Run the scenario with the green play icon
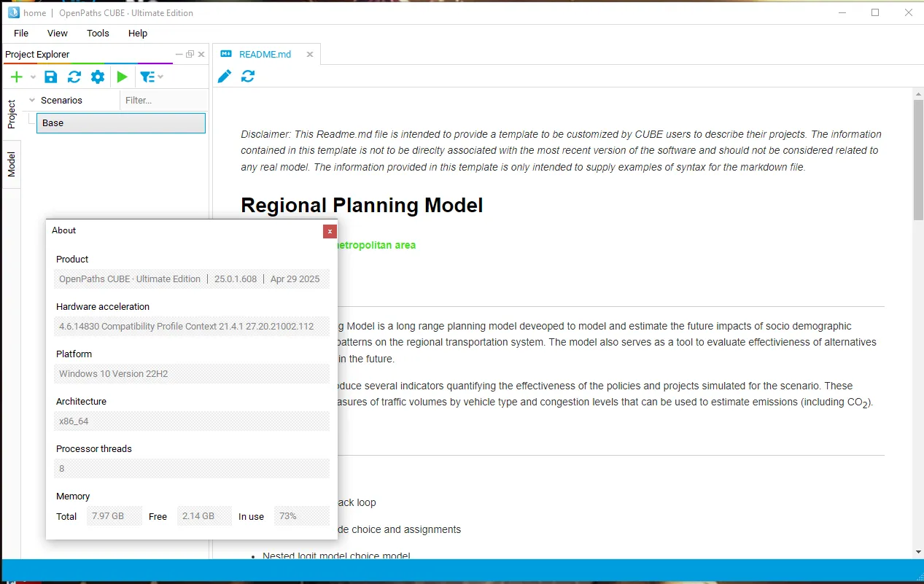The width and height of the screenshot is (924, 584). click(122, 77)
